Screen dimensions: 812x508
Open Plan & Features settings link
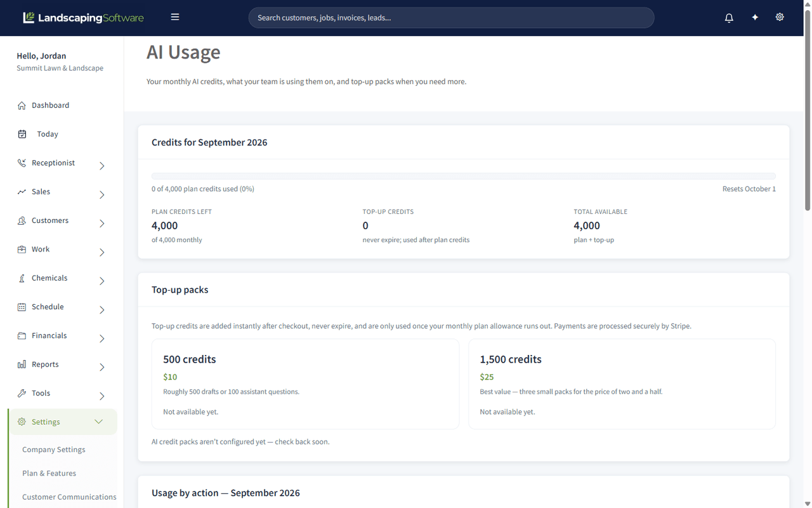[49, 473]
